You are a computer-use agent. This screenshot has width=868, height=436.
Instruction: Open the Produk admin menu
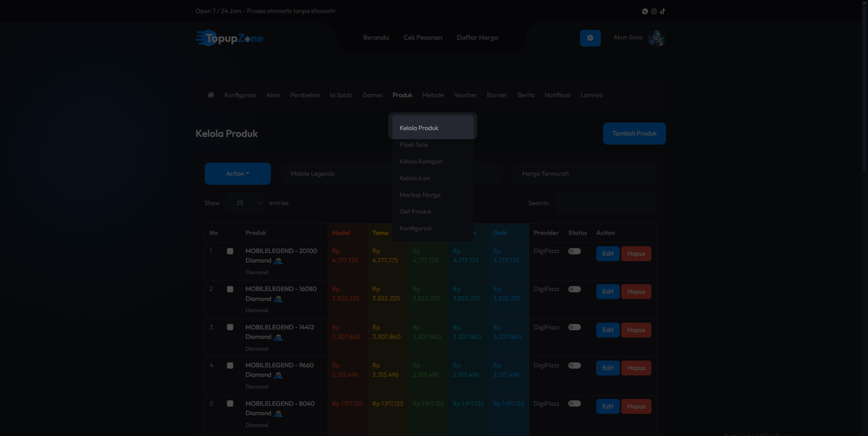(x=402, y=95)
